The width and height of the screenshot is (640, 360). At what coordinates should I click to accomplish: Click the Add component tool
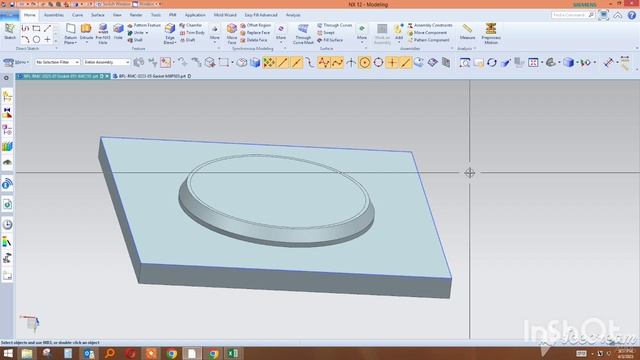coord(399,32)
